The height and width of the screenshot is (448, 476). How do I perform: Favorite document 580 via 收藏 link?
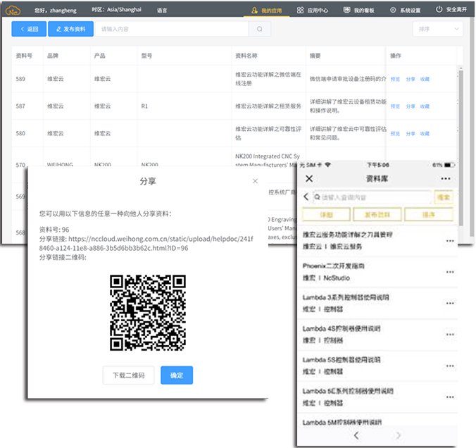(425, 134)
